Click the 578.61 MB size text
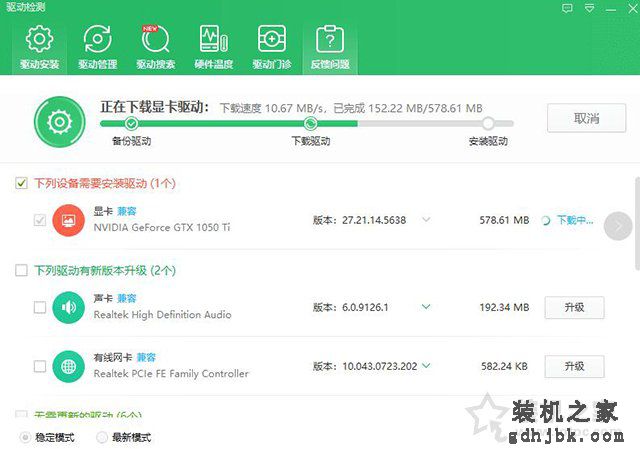Viewport: 640px width, 449px height. click(x=504, y=220)
